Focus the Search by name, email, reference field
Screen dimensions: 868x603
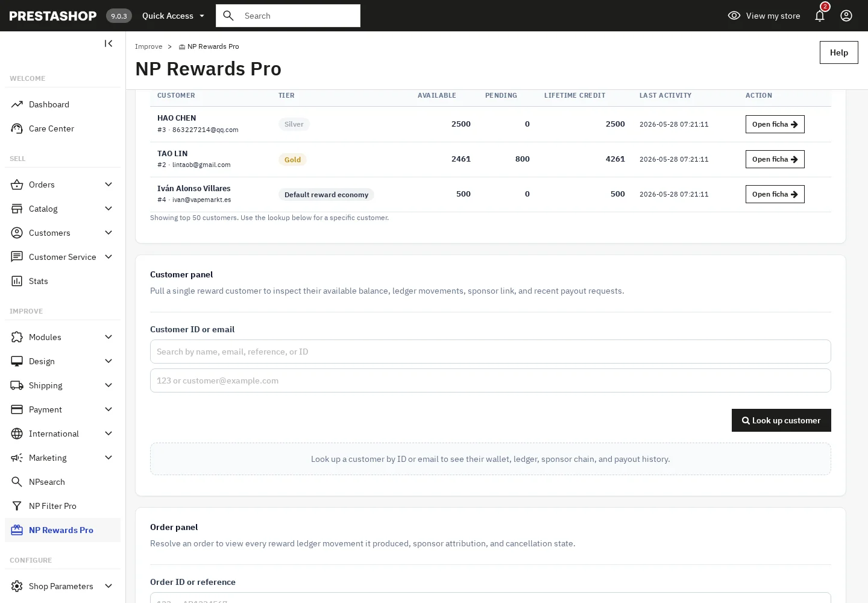[x=491, y=352]
